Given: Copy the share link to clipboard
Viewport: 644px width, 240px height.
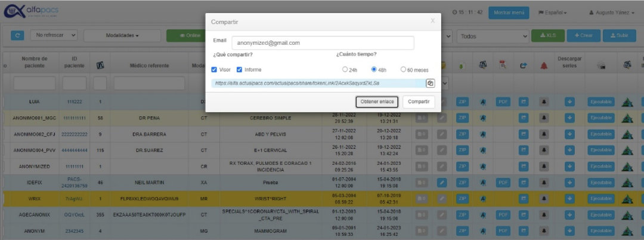Looking at the screenshot, I should (430, 83).
